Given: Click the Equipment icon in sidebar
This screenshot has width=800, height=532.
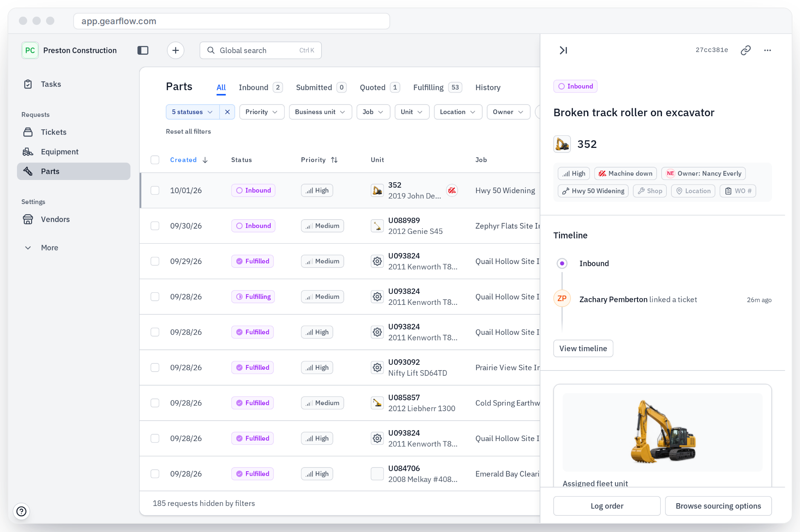Looking at the screenshot, I should pos(28,152).
